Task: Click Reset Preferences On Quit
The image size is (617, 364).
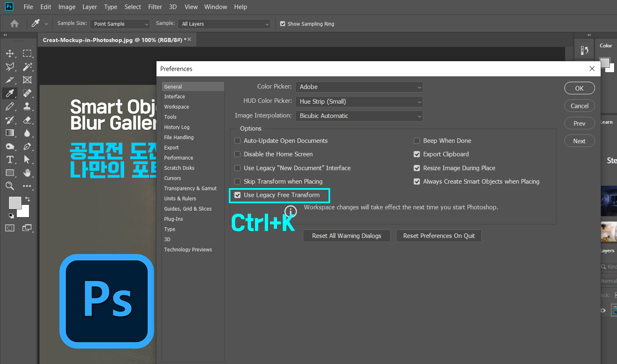Action: pyautogui.click(x=439, y=236)
